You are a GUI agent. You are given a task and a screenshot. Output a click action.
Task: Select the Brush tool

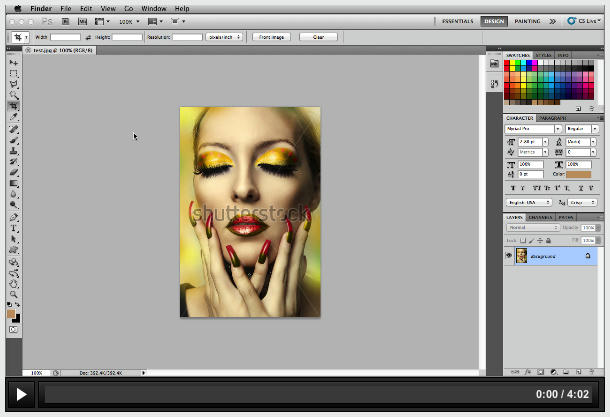(14, 140)
